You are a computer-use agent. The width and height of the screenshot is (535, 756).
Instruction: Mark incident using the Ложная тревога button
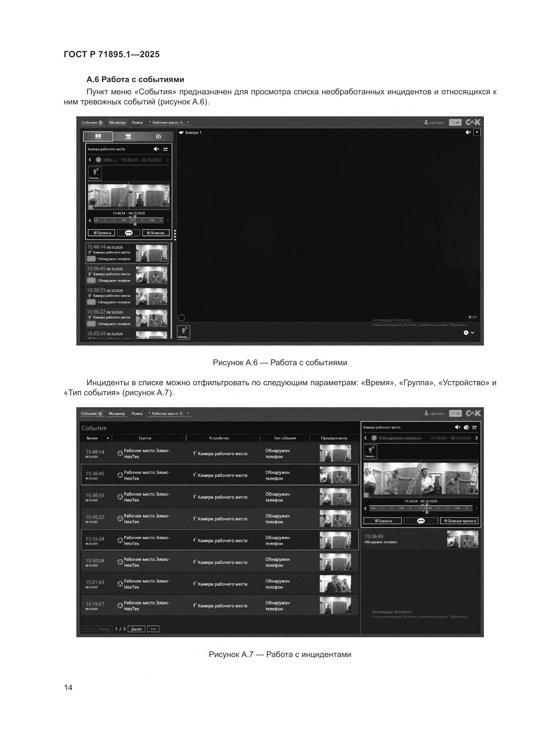coord(460,521)
